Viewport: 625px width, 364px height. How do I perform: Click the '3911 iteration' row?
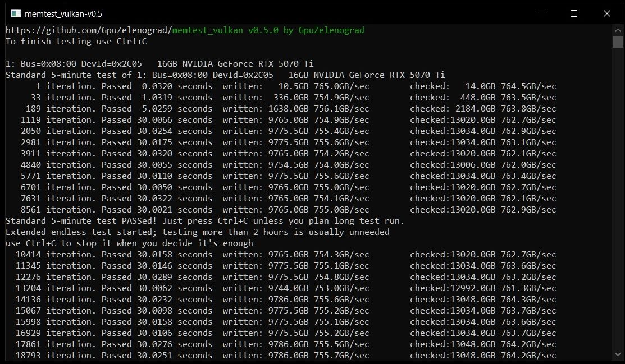click(288, 153)
